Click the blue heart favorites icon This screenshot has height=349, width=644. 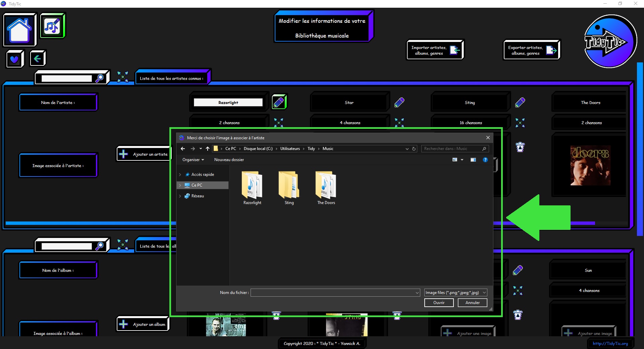click(14, 59)
